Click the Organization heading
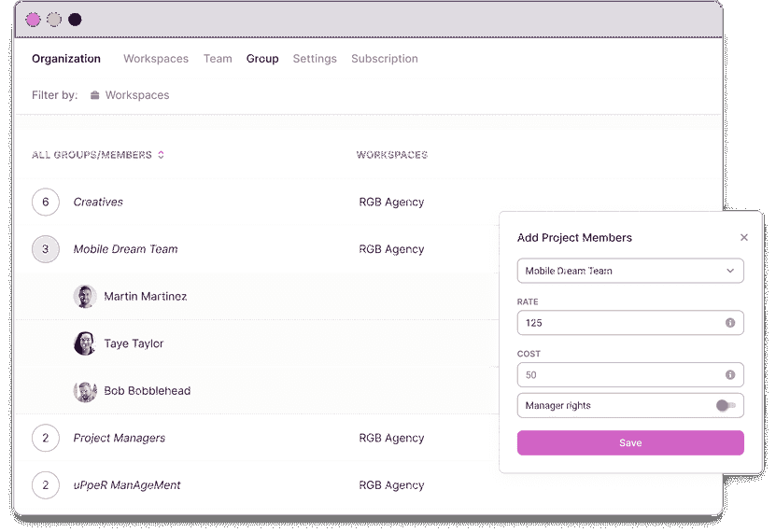 66,59
